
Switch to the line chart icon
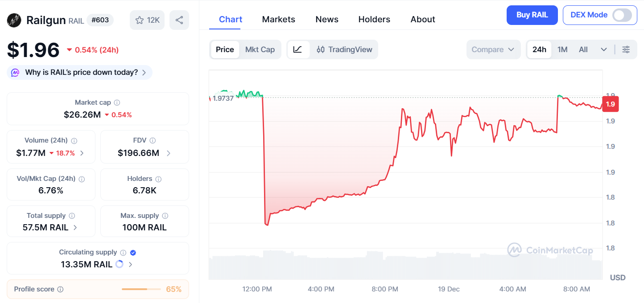coord(298,49)
